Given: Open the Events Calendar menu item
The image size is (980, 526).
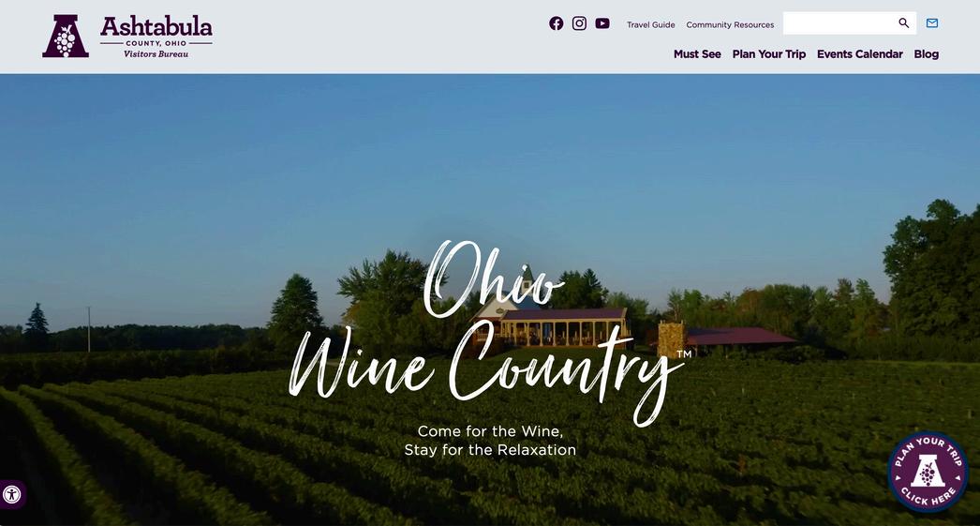Looking at the screenshot, I should (x=859, y=54).
